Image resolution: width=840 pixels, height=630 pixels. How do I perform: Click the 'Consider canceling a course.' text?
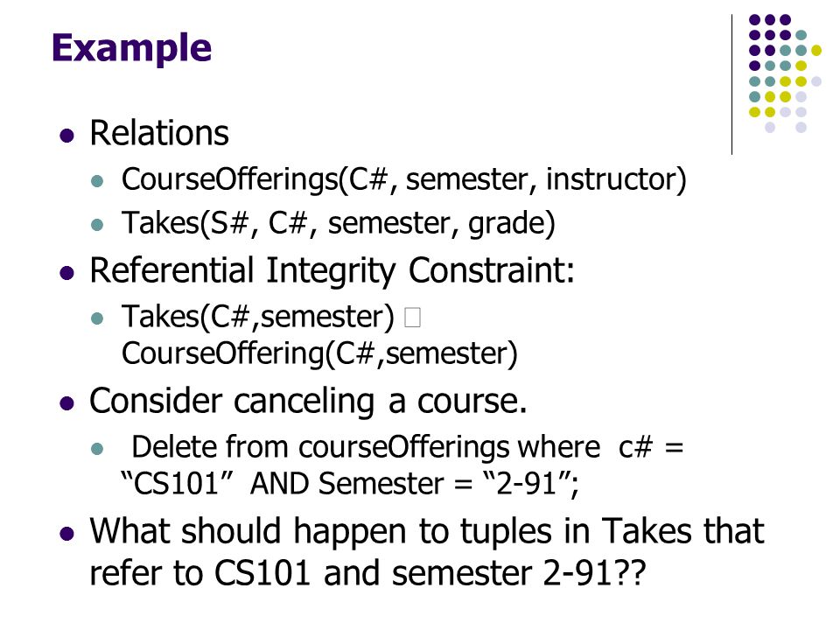click(309, 402)
